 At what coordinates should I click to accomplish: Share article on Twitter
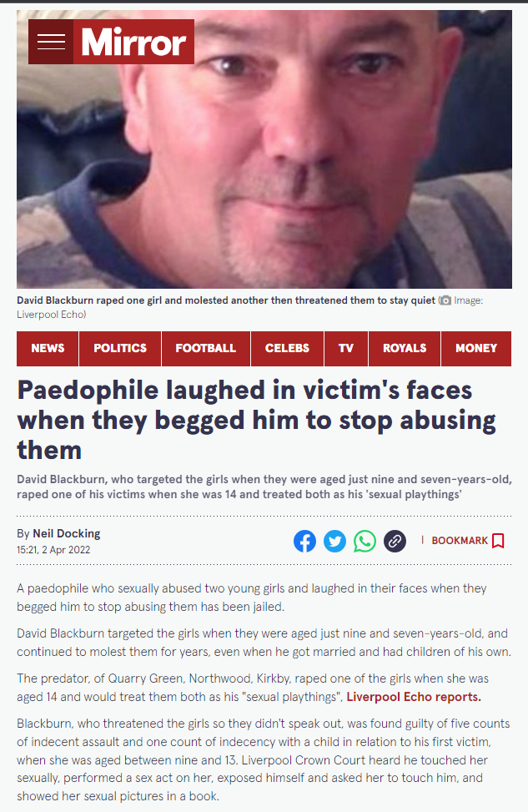tap(335, 541)
